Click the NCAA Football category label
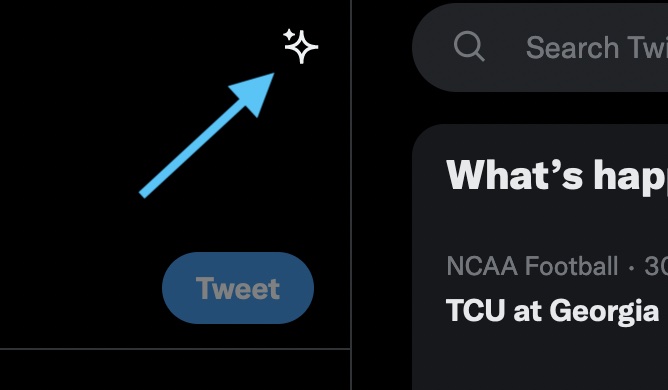The width and height of the screenshot is (668, 390). 532,266
